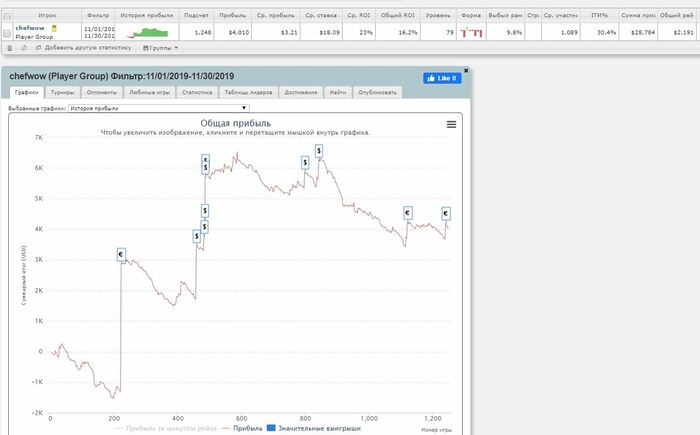Tick the select-all checkbox in table header

click(x=7, y=16)
